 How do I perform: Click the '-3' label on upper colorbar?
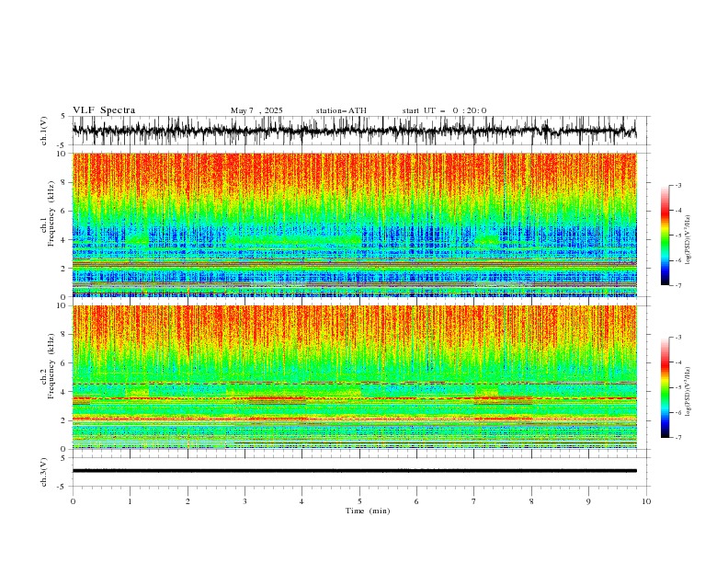pyautogui.click(x=677, y=185)
